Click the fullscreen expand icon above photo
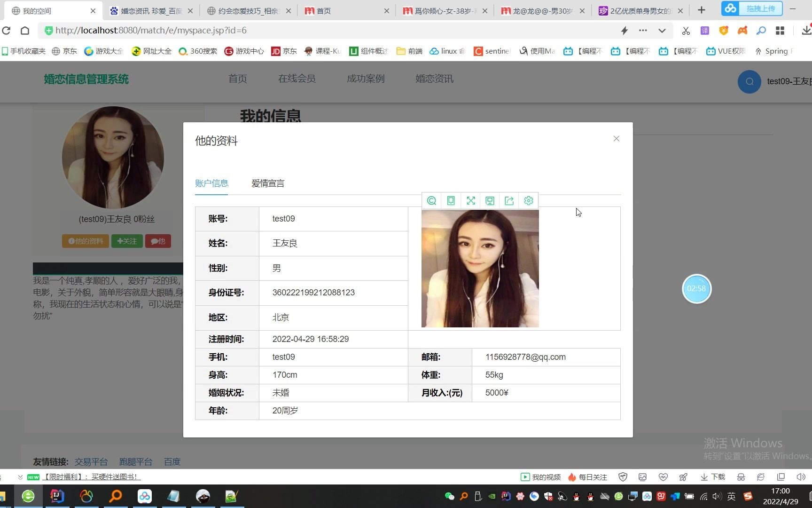The image size is (812, 508). [471, 201]
